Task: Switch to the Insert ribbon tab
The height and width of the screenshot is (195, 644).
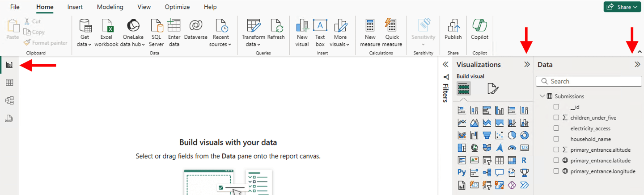Action: click(75, 7)
